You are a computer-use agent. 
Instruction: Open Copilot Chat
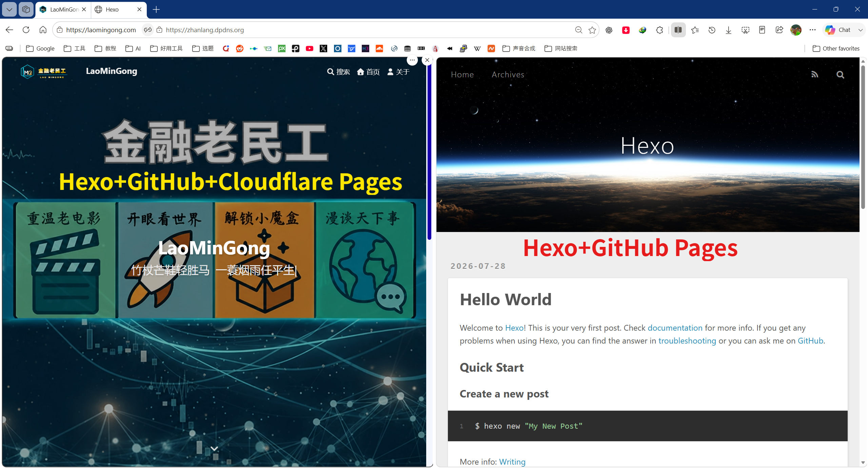pyautogui.click(x=838, y=30)
